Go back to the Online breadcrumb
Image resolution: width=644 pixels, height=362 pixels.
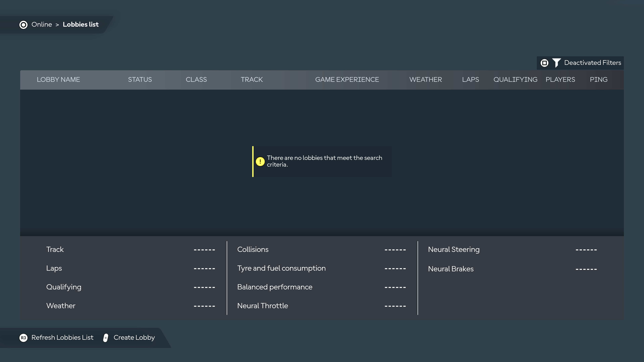coord(41,24)
